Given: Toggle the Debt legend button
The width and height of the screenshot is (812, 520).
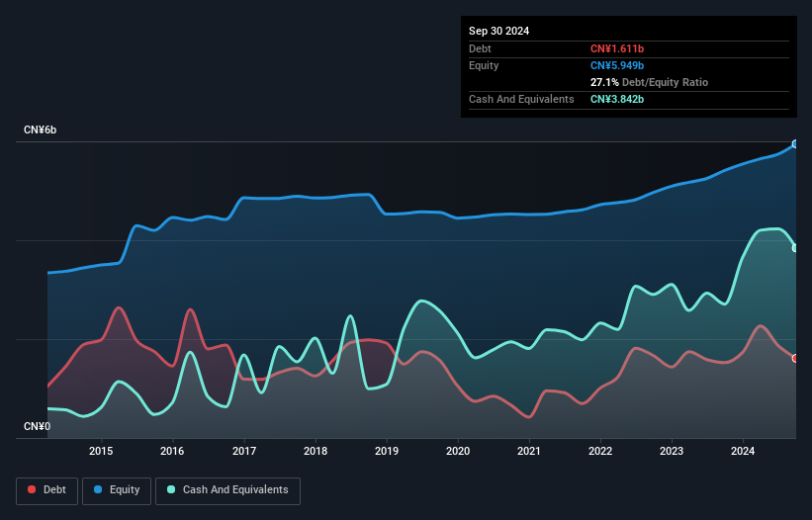Looking at the screenshot, I should [x=47, y=490].
